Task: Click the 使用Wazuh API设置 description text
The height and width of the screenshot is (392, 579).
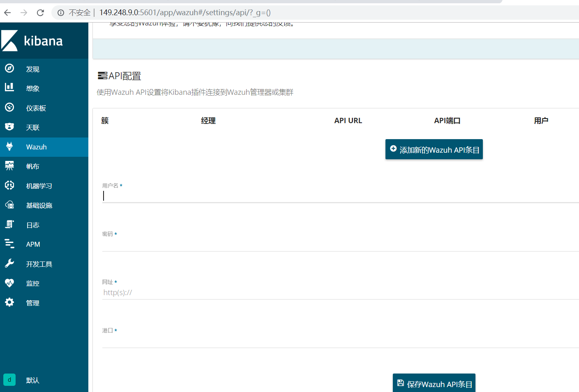Action: [x=195, y=92]
